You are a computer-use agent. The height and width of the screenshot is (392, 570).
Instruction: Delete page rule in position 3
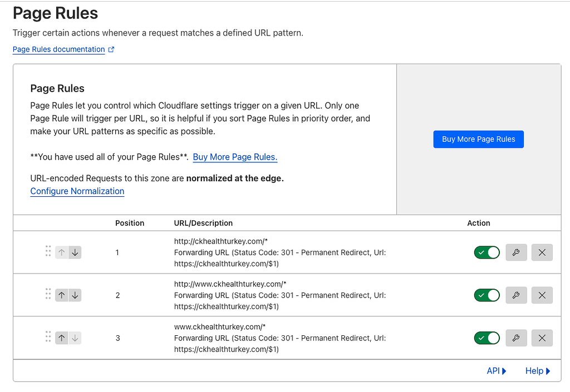tap(542, 338)
